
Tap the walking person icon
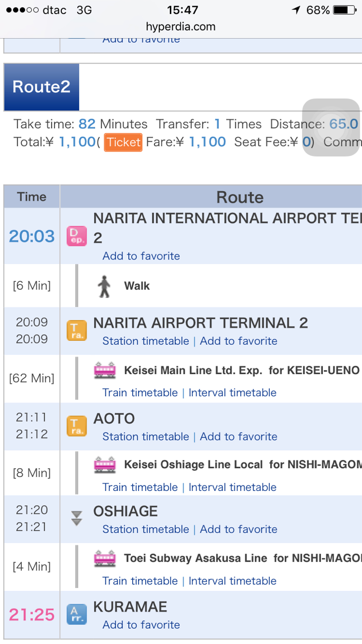coord(104,286)
